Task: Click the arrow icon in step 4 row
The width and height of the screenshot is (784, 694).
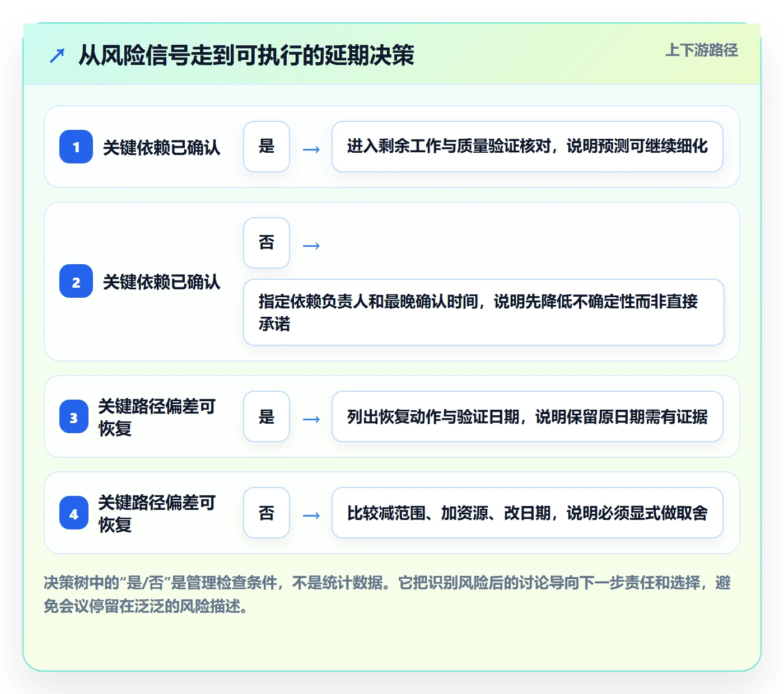Action: pos(311,515)
